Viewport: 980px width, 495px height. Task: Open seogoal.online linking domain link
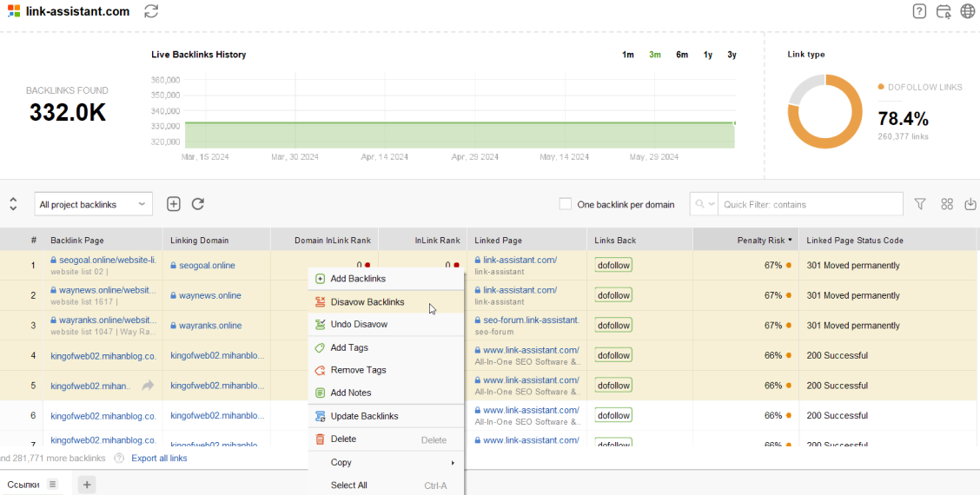click(207, 266)
